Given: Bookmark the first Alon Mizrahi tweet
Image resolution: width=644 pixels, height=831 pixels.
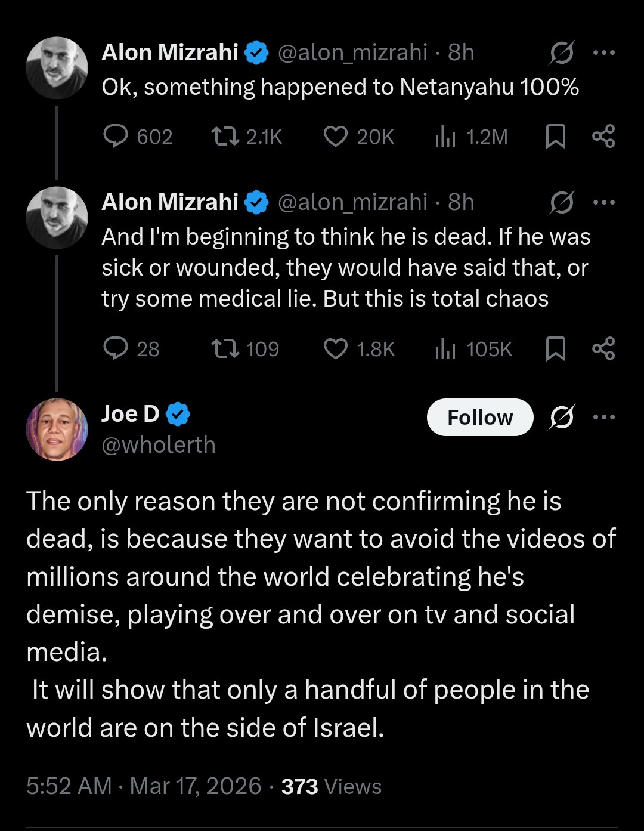Looking at the screenshot, I should click(556, 137).
